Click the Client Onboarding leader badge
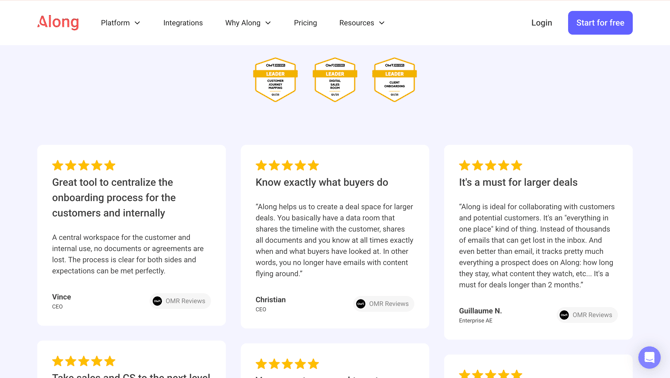Image resolution: width=670 pixels, height=378 pixels. click(x=394, y=80)
